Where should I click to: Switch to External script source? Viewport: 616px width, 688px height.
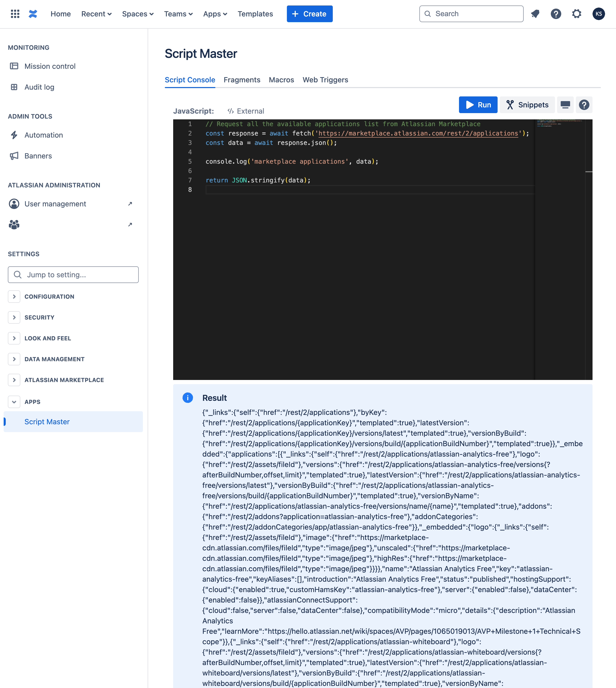click(x=246, y=111)
